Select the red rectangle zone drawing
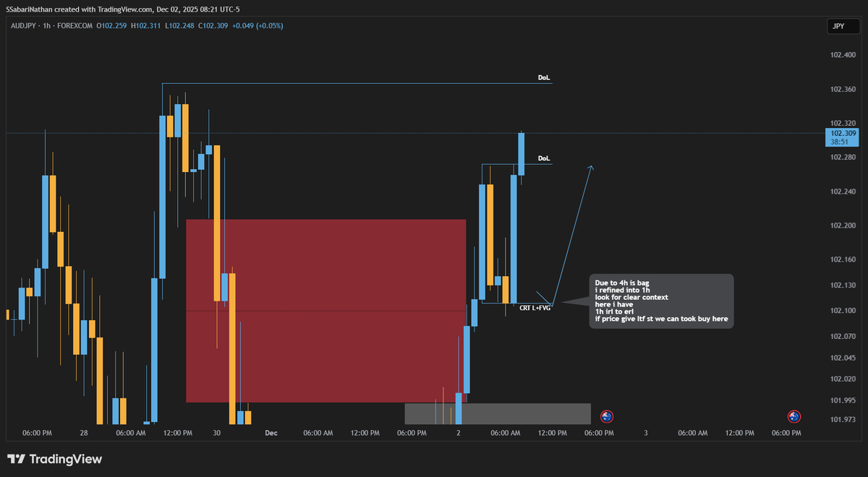This screenshot has width=868, height=477. (x=325, y=311)
